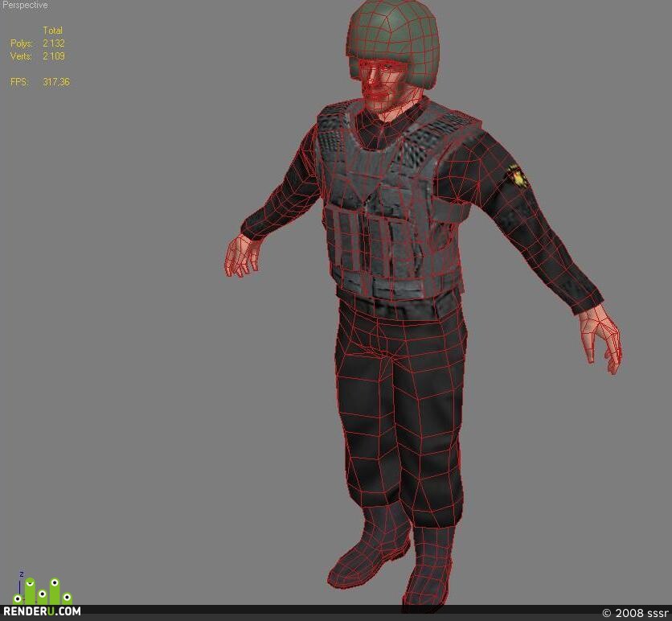Select the soldier's hand on the left
672x621 pixels.
pyautogui.click(x=241, y=257)
